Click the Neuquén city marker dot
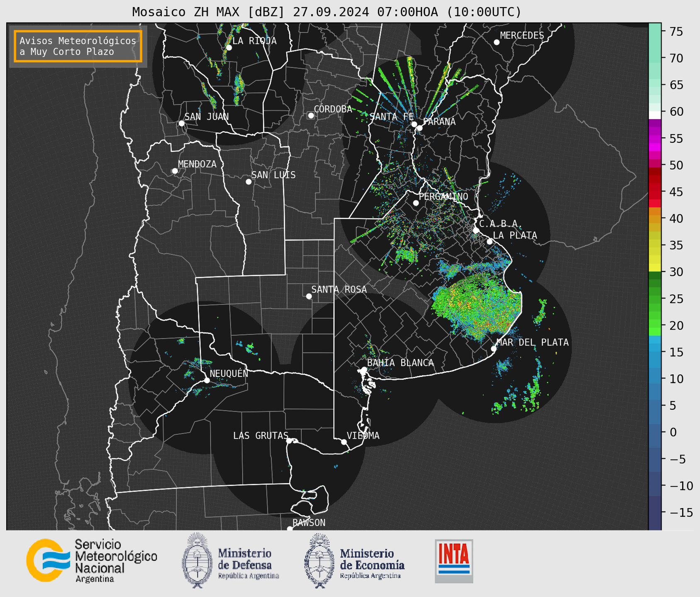 207,380
